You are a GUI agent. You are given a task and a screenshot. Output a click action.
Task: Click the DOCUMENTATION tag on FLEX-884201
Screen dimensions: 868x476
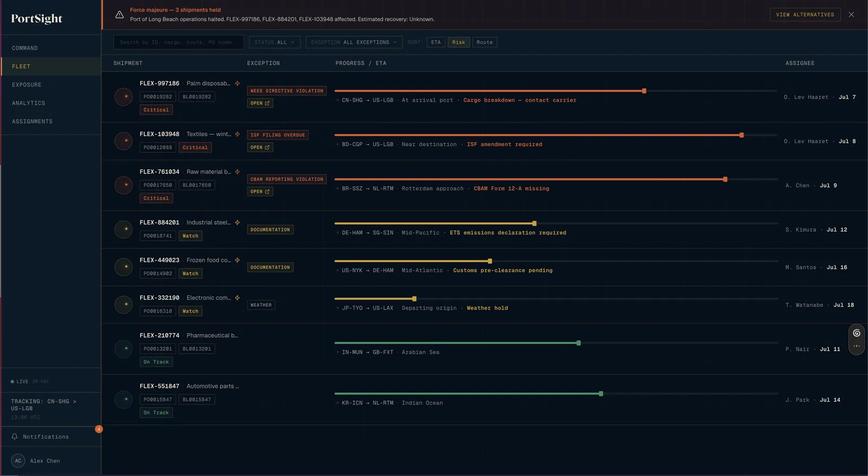click(x=270, y=229)
